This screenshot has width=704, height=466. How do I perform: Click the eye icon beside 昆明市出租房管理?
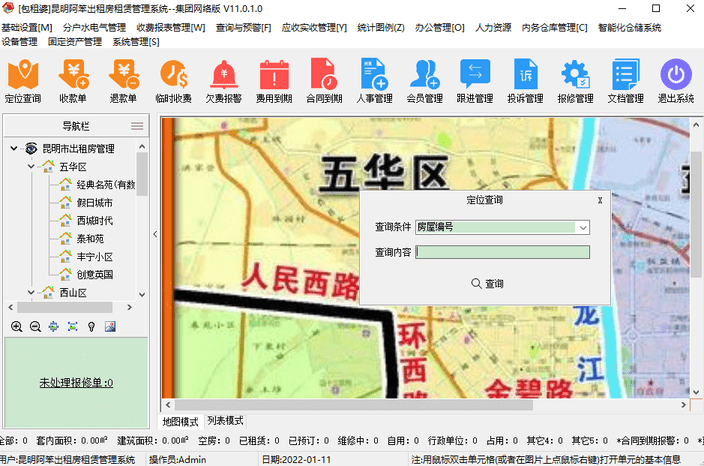pos(31,148)
